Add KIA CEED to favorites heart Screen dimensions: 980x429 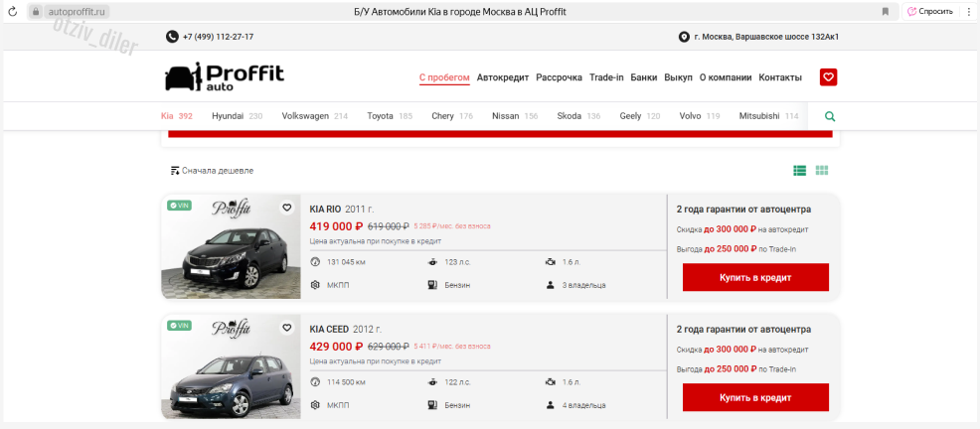pos(287,328)
